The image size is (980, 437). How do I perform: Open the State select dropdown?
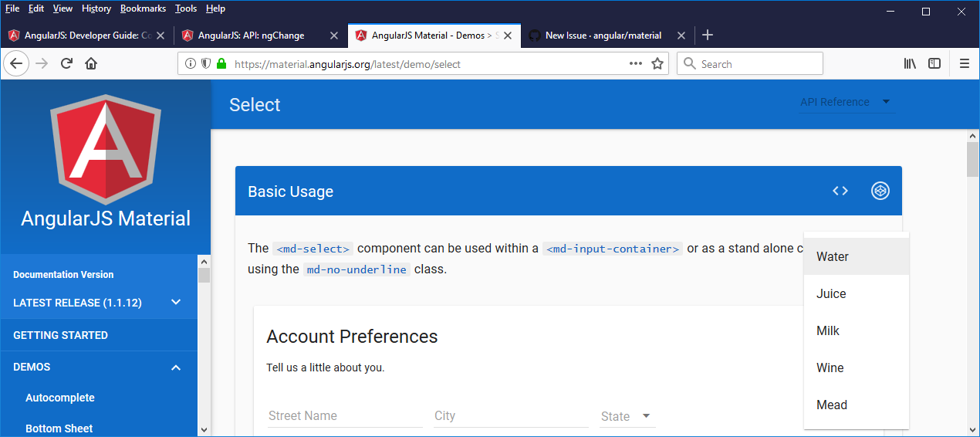(x=627, y=416)
